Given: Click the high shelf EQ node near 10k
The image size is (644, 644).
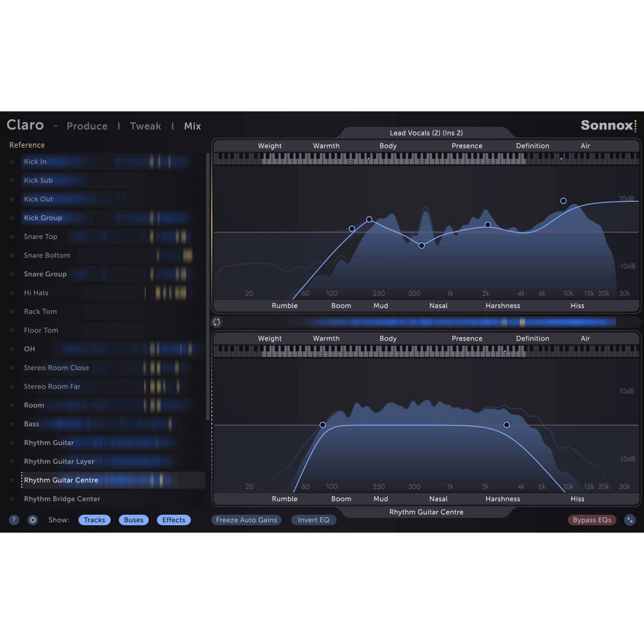Looking at the screenshot, I should click(563, 201).
